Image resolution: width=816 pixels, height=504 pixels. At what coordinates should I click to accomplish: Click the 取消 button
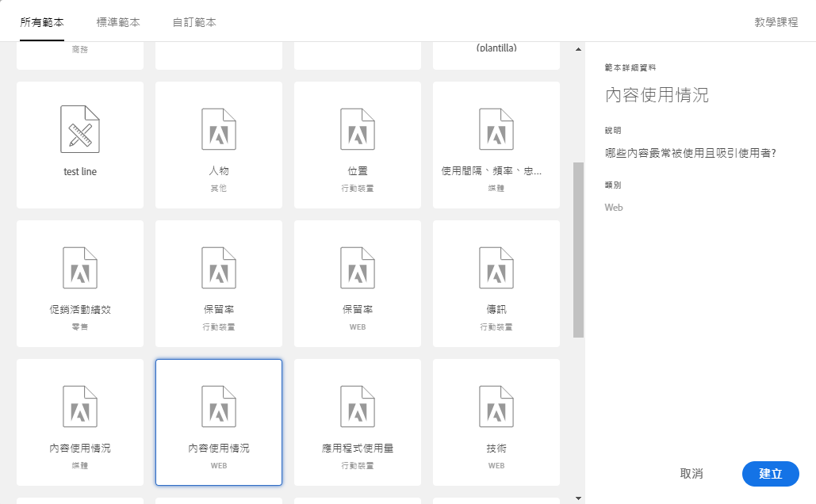pos(691,474)
